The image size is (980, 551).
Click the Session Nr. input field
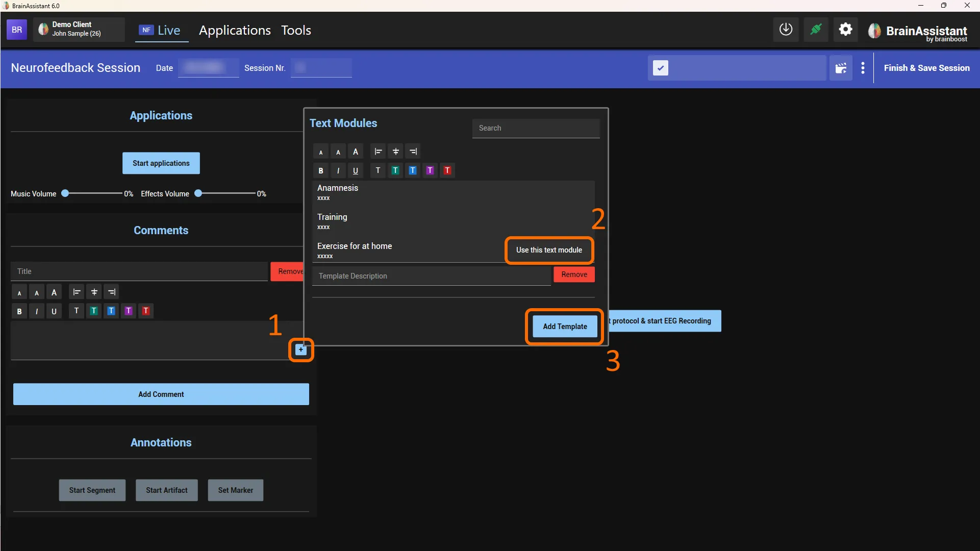[x=321, y=67]
